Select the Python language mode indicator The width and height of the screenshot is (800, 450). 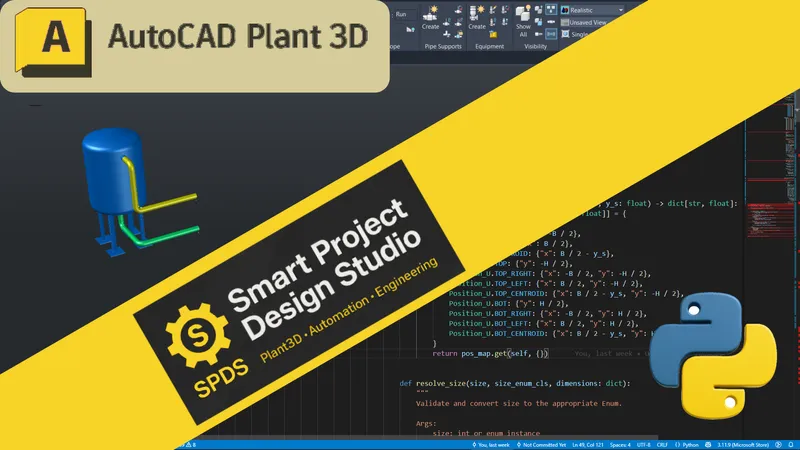pyautogui.click(x=687, y=445)
